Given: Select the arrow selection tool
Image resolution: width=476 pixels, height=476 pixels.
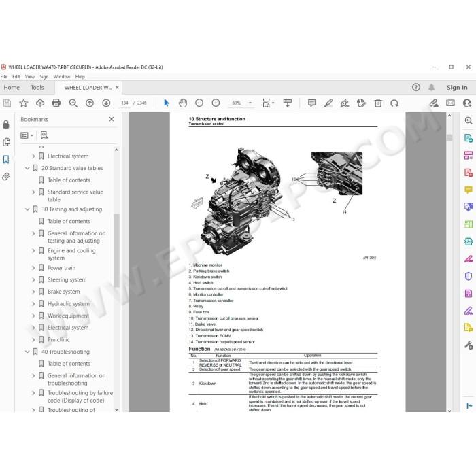Looking at the screenshot, I should 166,103.
